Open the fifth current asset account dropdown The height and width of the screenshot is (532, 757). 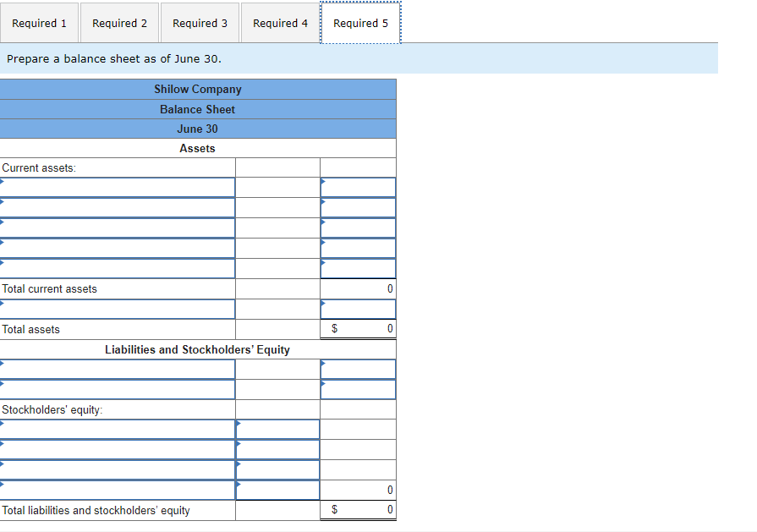pyautogui.click(x=118, y=268)
